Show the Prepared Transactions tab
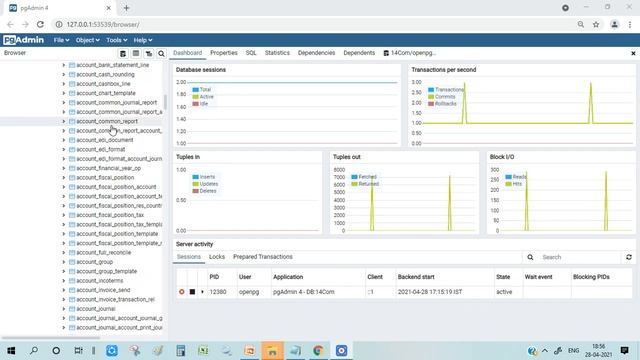Screen dimensions: 640x360 click(x=263, y=257)
